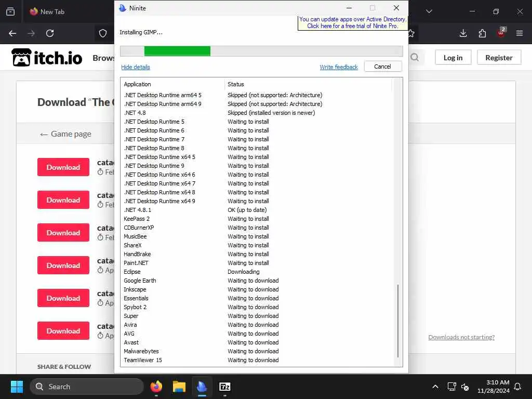Show hidden system tray icons
532x399 pixels.
coord(435,387)
